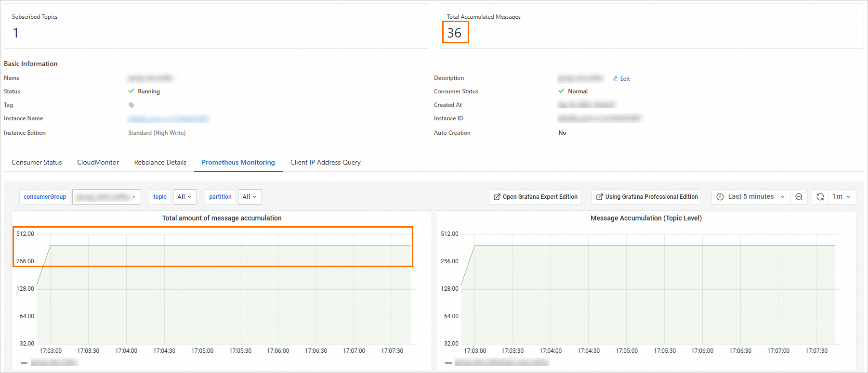
Task: Click the zoom out magnifier icon
Action: 799,197
